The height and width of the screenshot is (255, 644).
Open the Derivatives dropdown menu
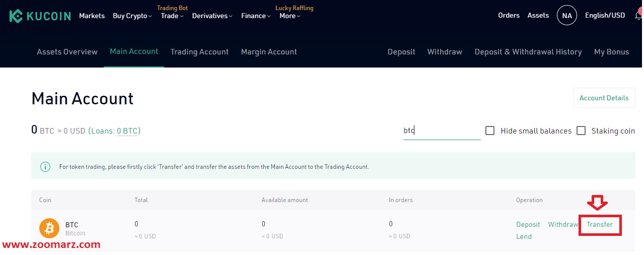(212, 16)
